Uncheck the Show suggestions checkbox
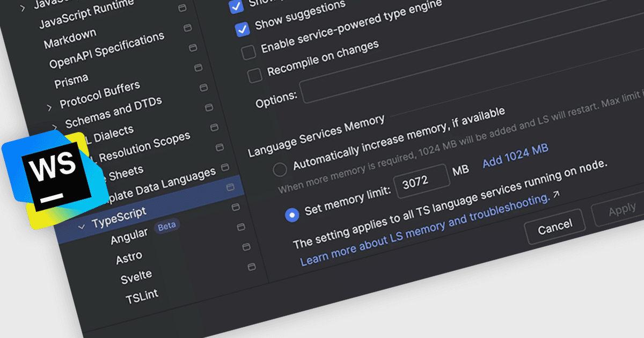The image size is (644, 338). click(x=243, y=29)
